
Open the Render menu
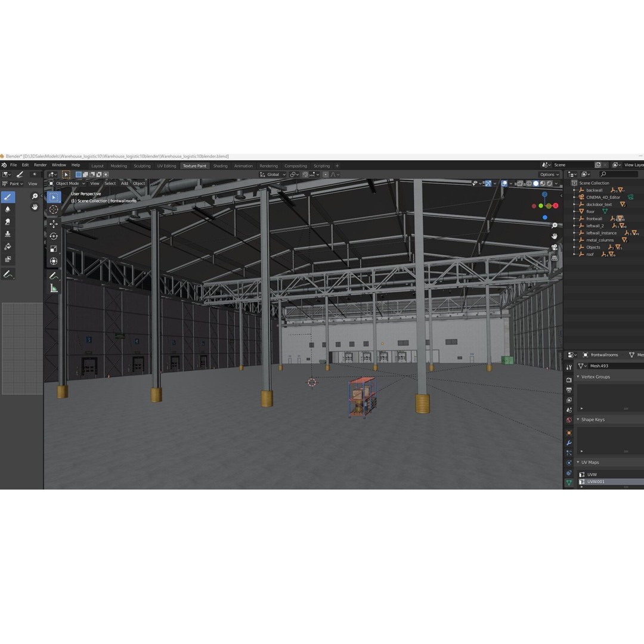click(x=39, y=165)
